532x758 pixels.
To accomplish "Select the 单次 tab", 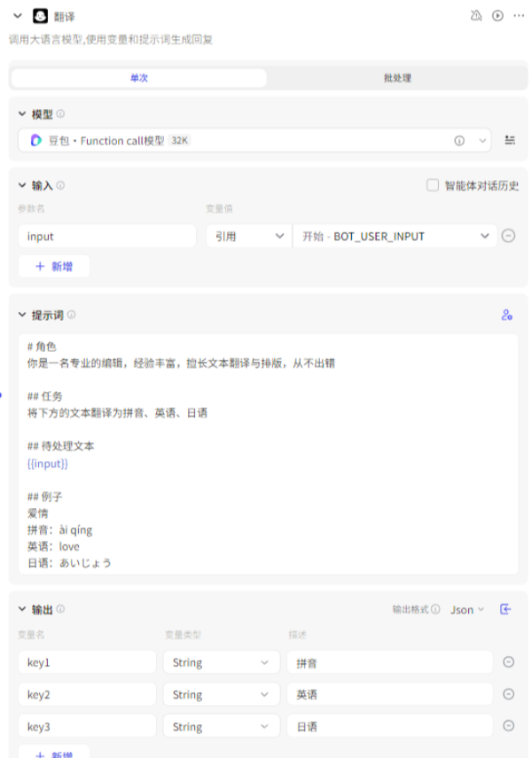I will tap(138, 78).
